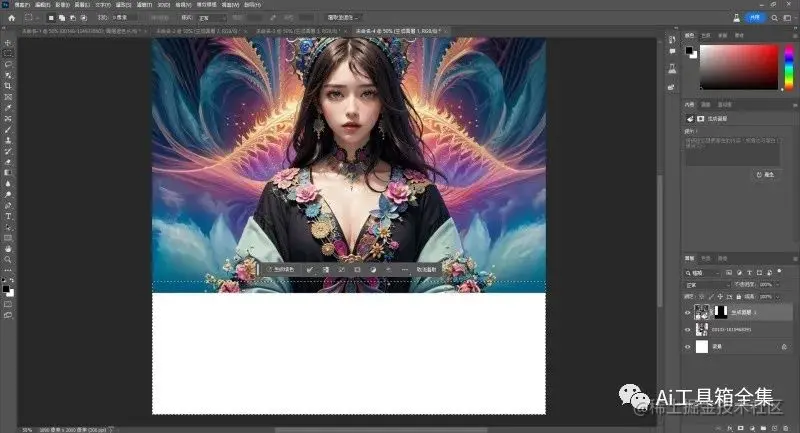Click the lock position icon in Layers panel
The width and height of the screenshot is (800, 433).
tap(720, 296)
